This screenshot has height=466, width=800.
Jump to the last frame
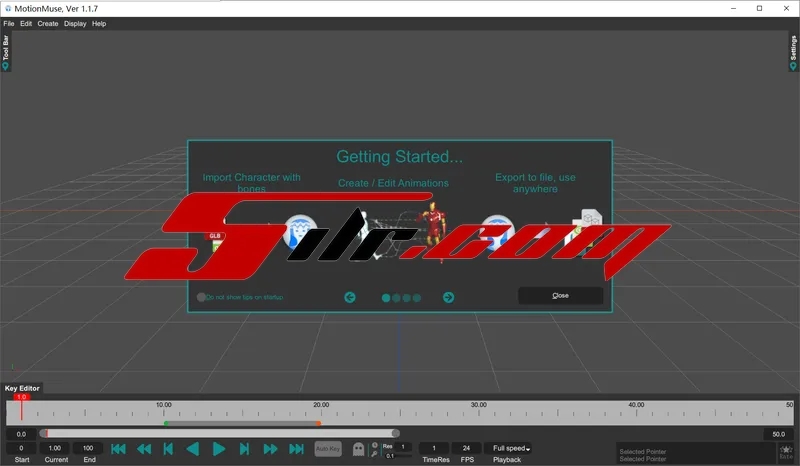coord(296,449)
